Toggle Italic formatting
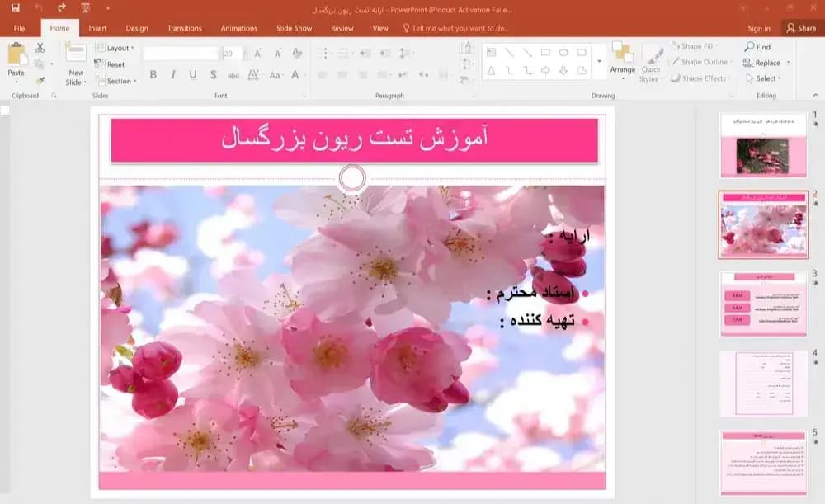The width and height of the screenshot is (825, 504). 173,75
